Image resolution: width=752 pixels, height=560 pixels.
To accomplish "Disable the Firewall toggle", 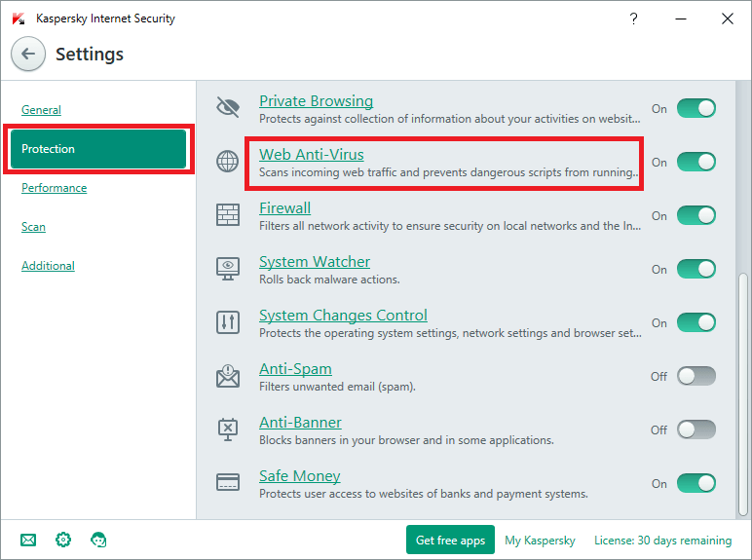I will point(696,215).
